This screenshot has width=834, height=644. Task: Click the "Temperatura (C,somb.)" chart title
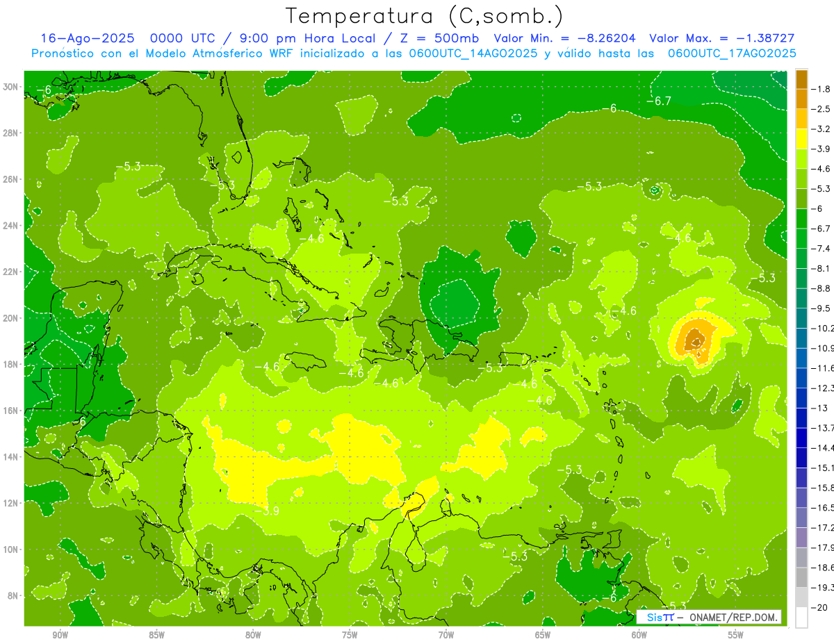pos(425,15)
